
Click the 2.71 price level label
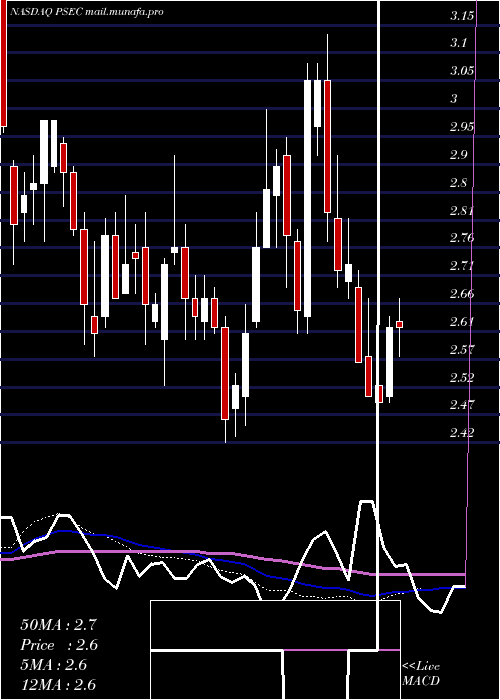[462, 267]
